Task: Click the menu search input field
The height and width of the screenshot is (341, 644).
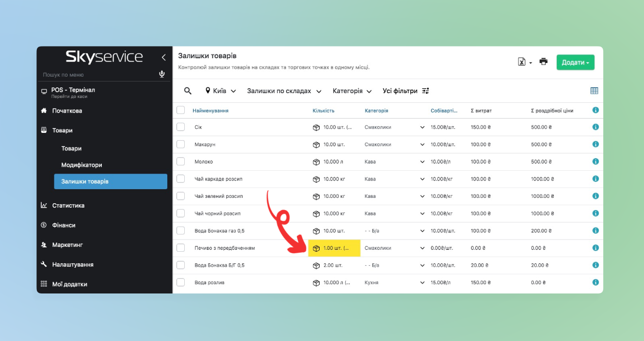Action: (x=97, y=75)
